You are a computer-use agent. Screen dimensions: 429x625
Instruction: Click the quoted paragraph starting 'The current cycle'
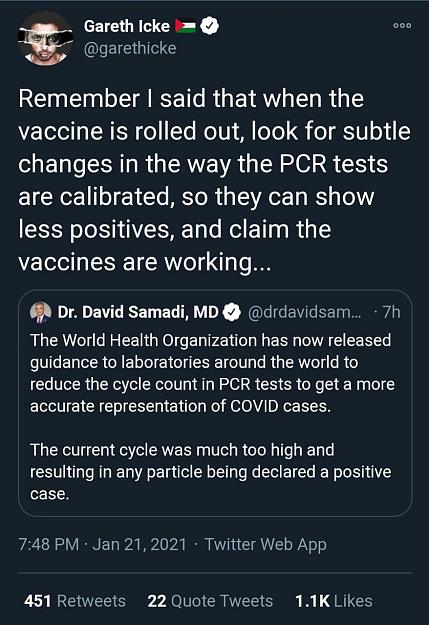(211, 472)
